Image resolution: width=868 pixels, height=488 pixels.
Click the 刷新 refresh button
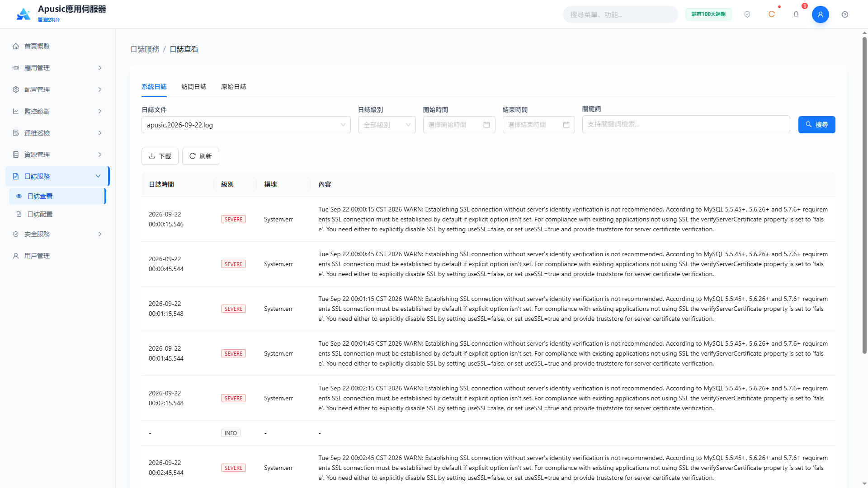coord(201,156)
